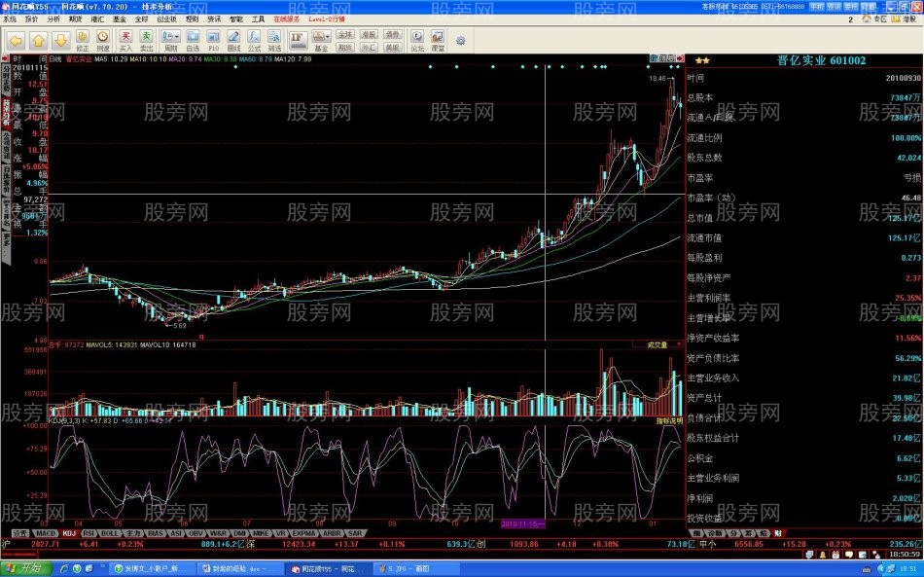Switch to the OBV indicator tab
This screenshot has height=577, width=924.
(x=195, y=533)
